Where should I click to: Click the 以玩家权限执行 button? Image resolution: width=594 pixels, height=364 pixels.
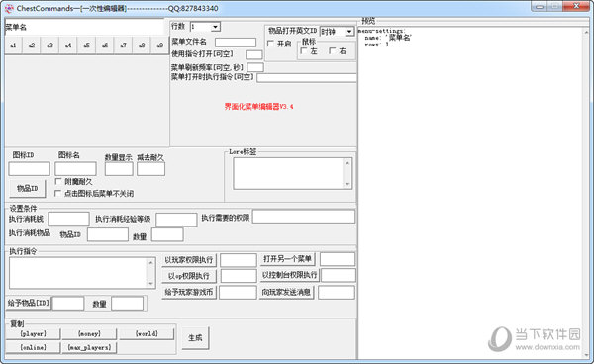189,260
